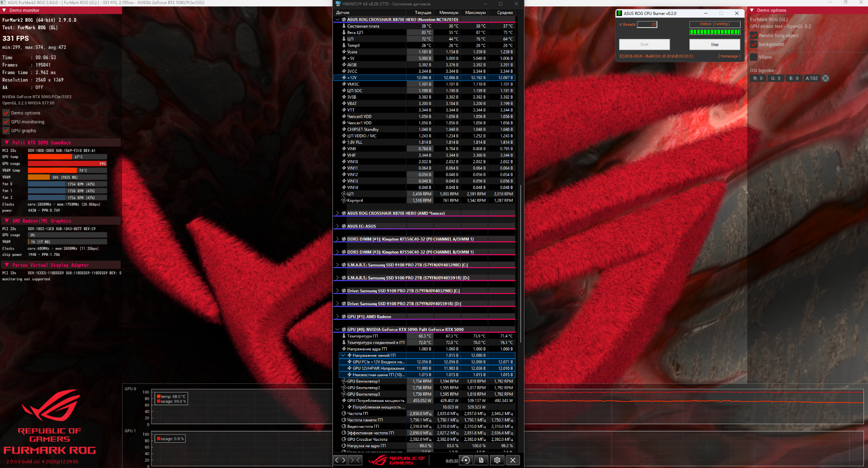This screenshot has height=468, width=868.
Task: Collapse the Напряжение линий ГП subgroup
Action: [343, 355]
